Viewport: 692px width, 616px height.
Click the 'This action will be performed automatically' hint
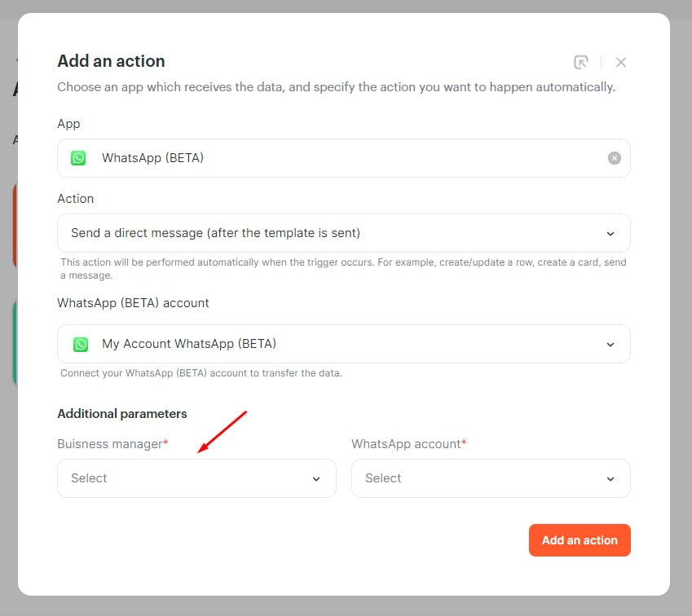click(343, 269)
